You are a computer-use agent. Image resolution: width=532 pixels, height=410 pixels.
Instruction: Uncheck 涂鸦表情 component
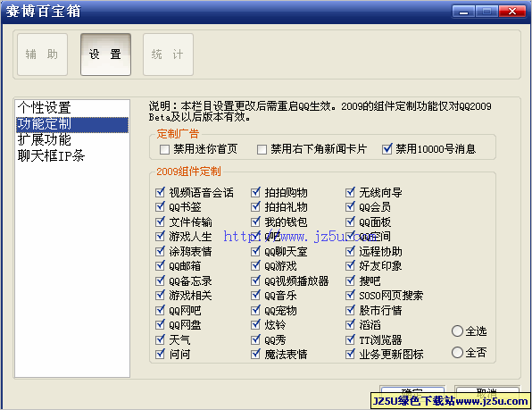coord(160,252)
